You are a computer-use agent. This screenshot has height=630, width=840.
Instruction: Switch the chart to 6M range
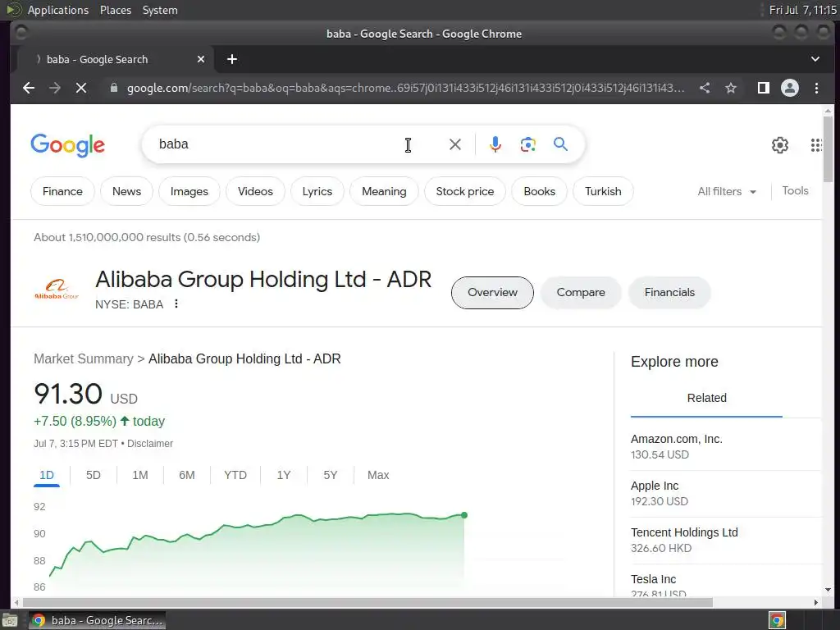[x=187, y=475]
